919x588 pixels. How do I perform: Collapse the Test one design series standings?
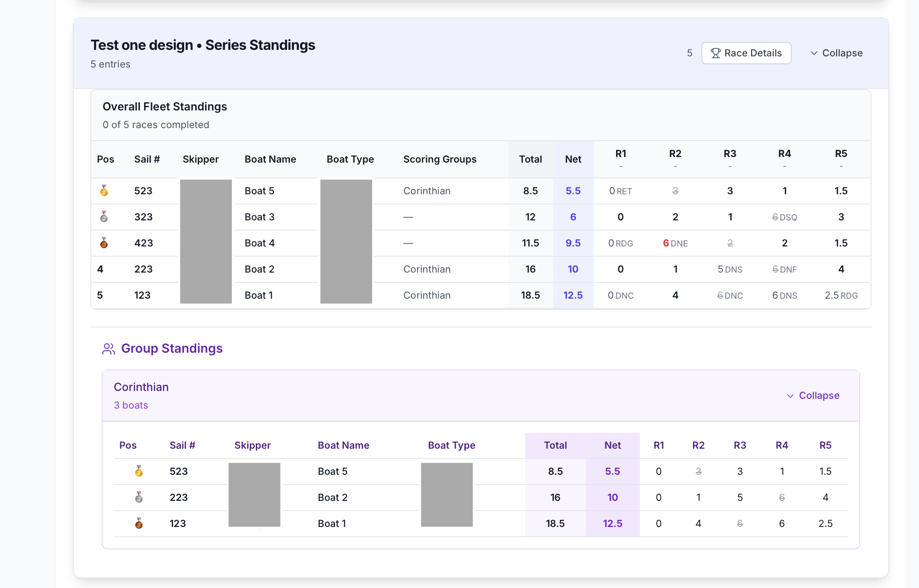tap(837, 53)
